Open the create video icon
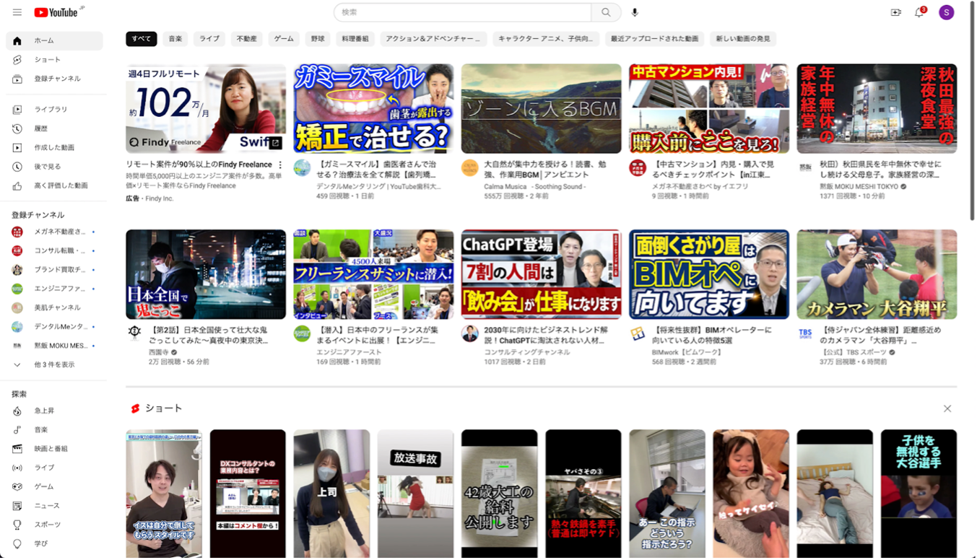Screen dimensions: 977x560 click(896, 12)
